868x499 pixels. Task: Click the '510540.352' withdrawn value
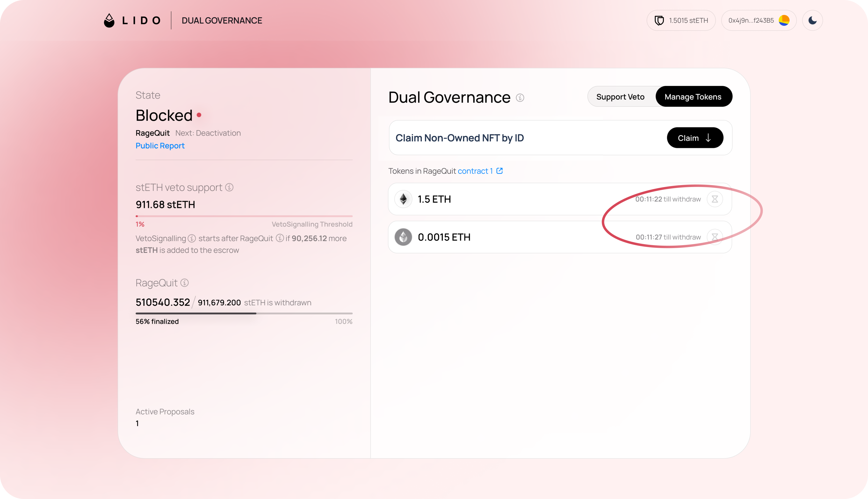pos(163,302)
